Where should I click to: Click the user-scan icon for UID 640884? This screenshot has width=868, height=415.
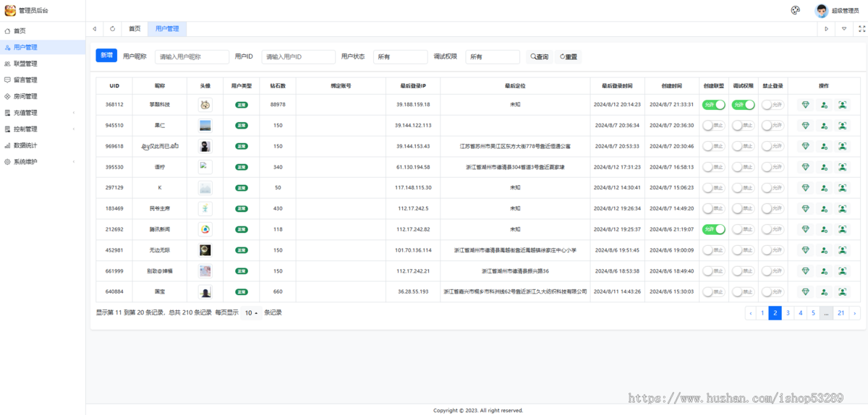click(843, 292)
